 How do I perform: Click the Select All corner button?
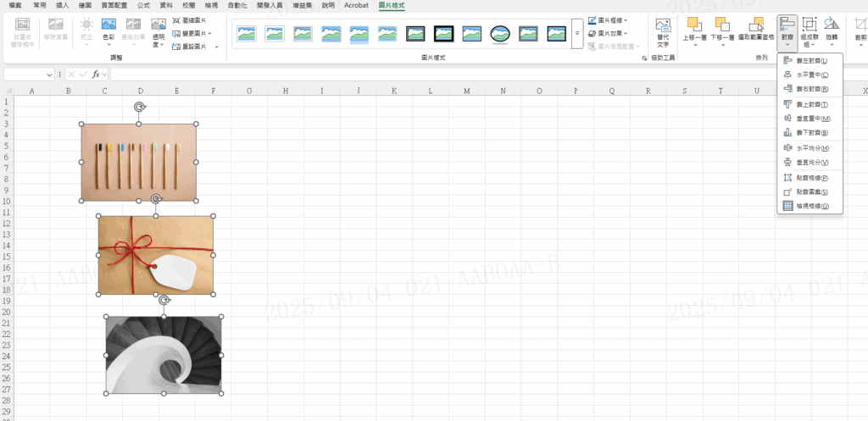point(7,91)
